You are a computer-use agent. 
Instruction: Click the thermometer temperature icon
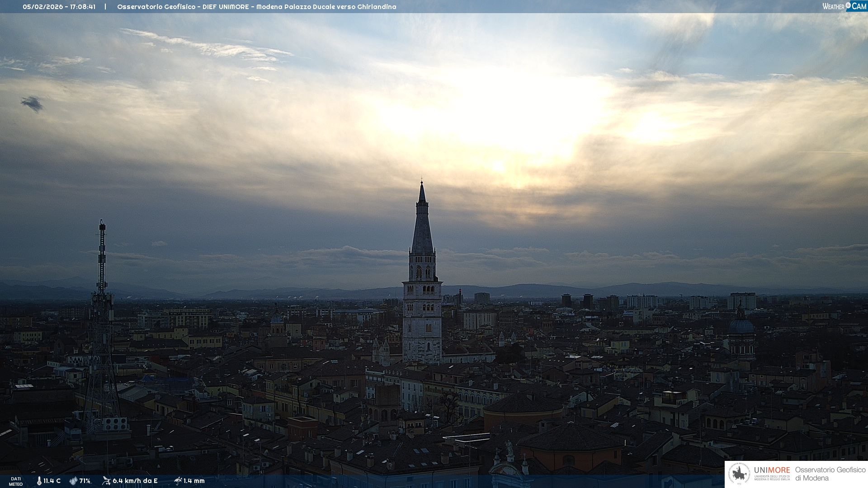(x=39, y=481)
